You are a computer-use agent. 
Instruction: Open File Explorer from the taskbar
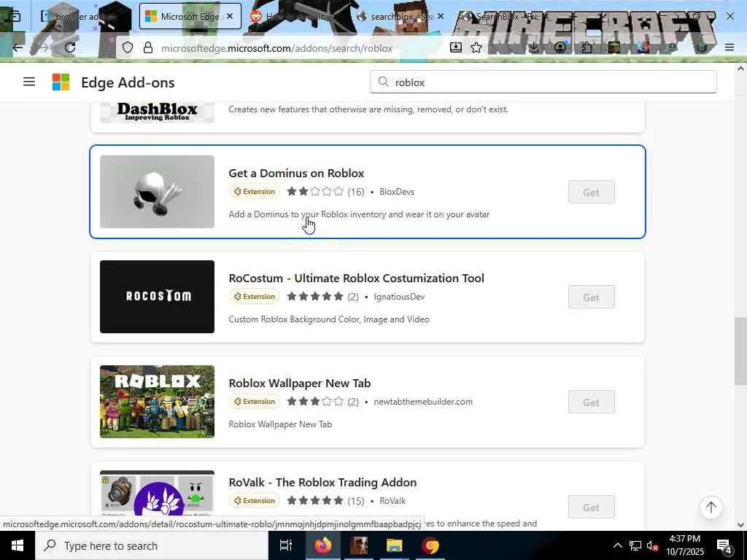click(x=394, y=545)
